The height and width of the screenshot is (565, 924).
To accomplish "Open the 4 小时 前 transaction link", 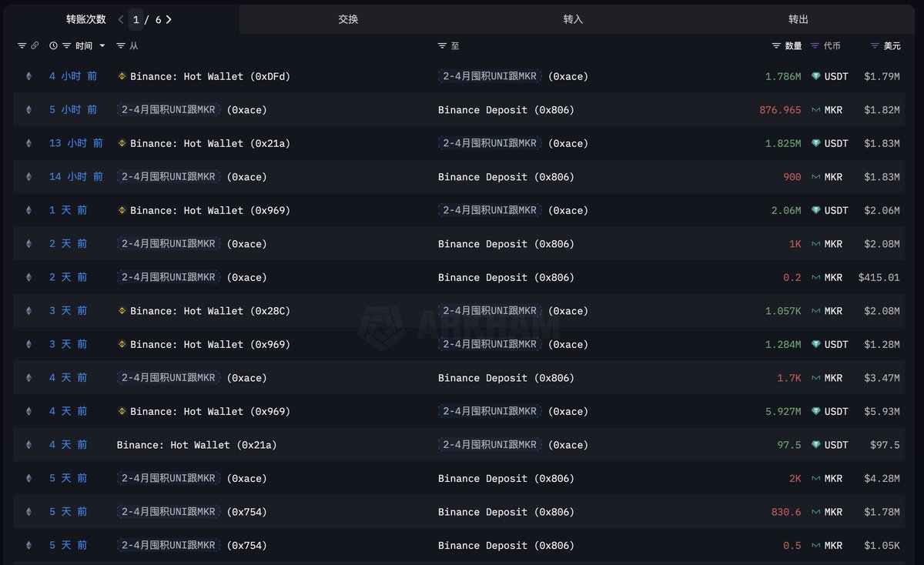I will coord(73,76).
